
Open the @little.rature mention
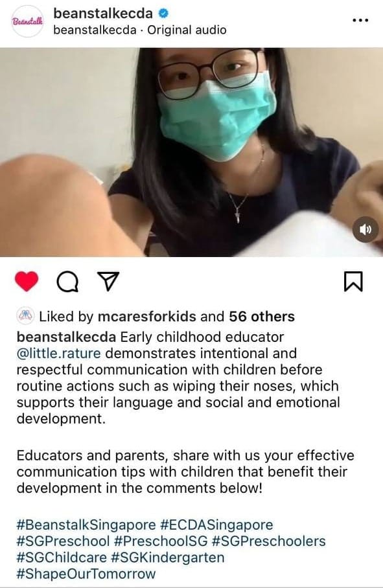pos(58,353)
